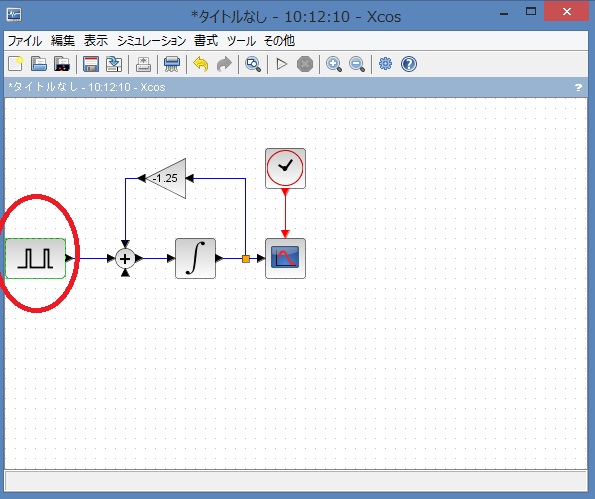Screen dimensions: 595x499
Task: Open setup via blue gear icon
Action: coord(386,63)
